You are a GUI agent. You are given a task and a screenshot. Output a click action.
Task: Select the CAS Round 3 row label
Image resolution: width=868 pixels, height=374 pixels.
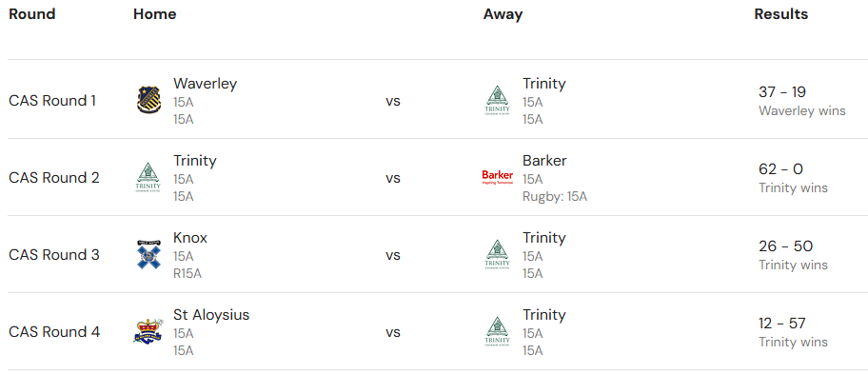[54, 254]
